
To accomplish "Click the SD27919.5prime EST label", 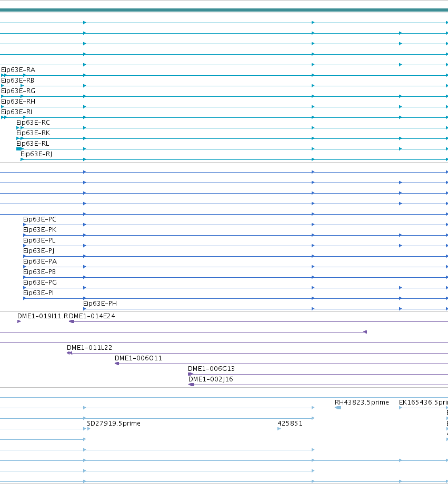I will click(x=114, y=423).
